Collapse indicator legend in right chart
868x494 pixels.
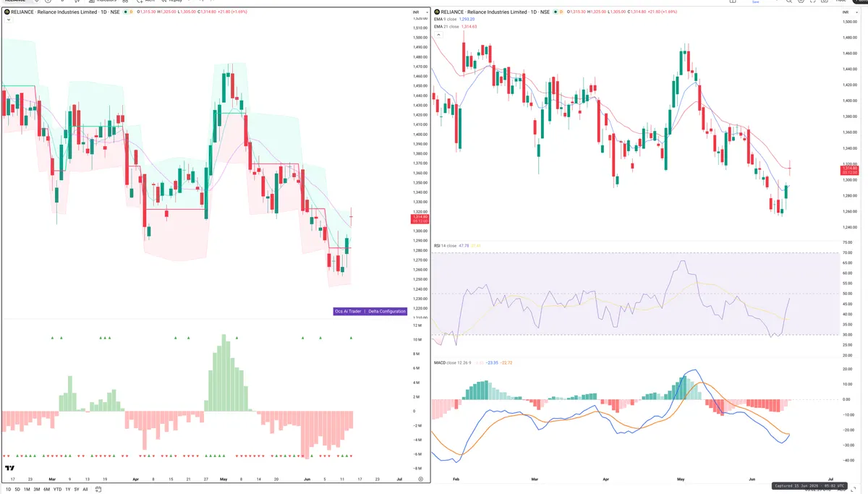pyautogui.click(x=438, y=35)
